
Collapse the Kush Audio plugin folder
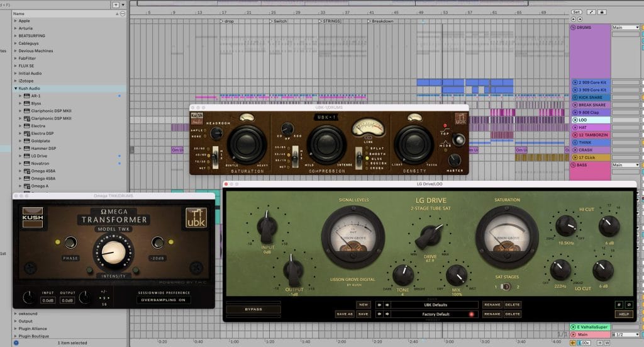pos(16,88)
